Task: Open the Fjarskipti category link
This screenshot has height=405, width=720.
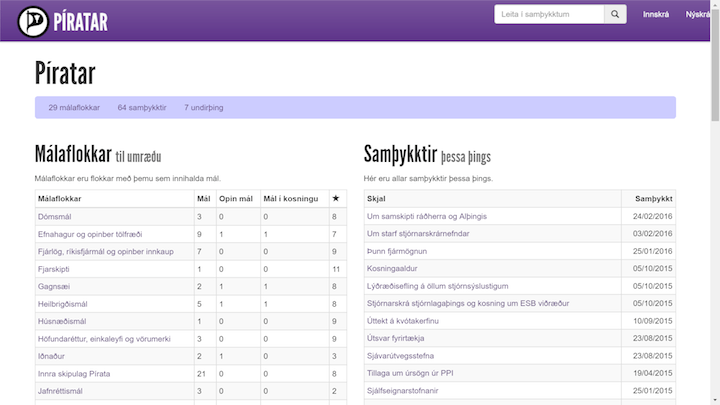Action: (56, 269)
